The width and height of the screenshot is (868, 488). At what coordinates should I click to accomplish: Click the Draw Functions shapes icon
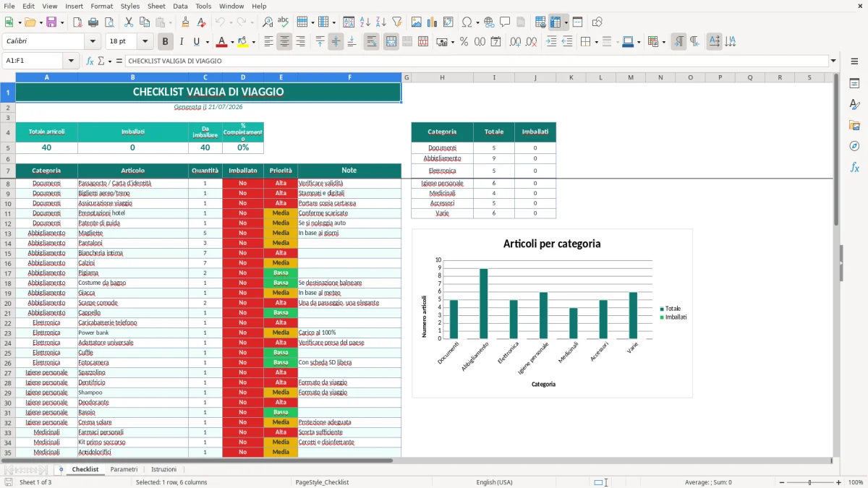pyautogui.click(x=597, y=22)
